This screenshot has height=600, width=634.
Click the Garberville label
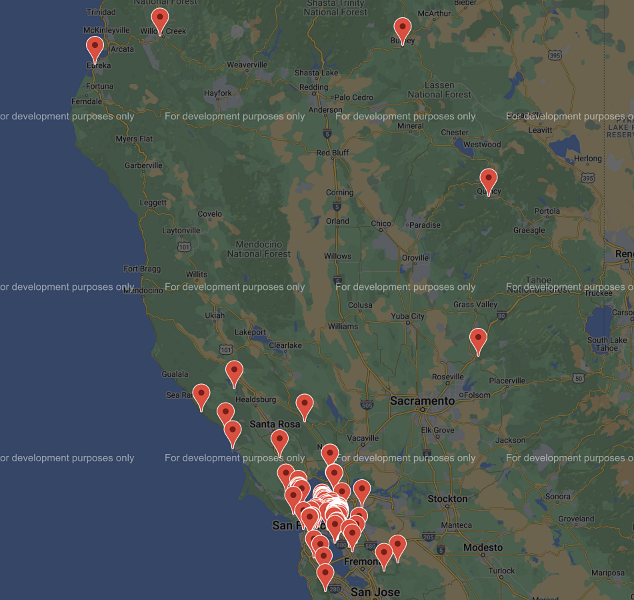[143, 165]
